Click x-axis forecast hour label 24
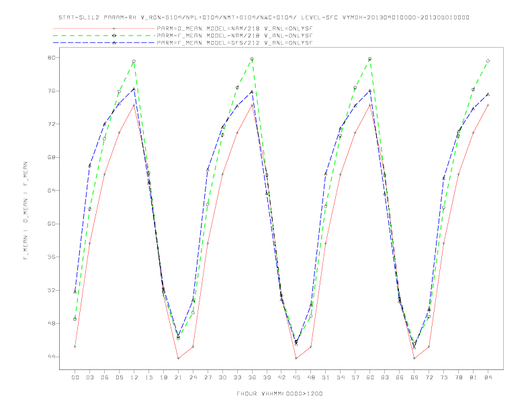Viewport: 532px width, 411px height. coord(193,377)
